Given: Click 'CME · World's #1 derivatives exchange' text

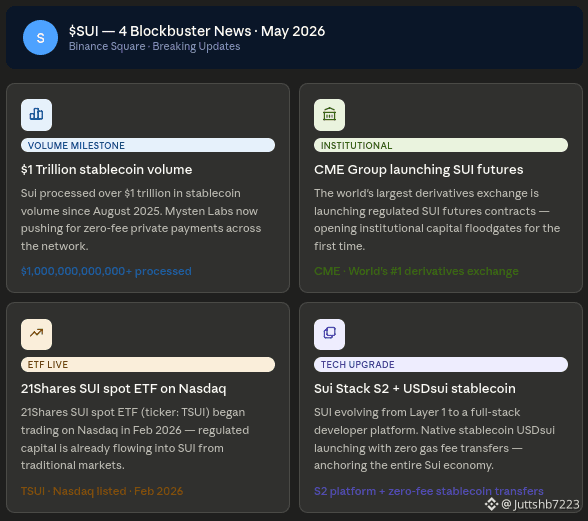Looking at the screenshot, I should pyautogui.click(x=416, y=271).
